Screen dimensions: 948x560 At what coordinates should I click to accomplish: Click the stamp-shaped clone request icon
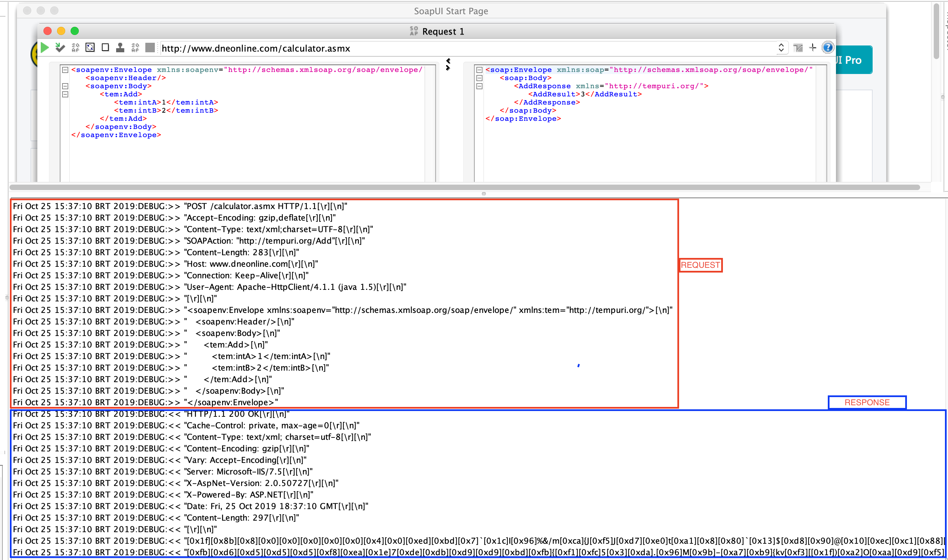120,48
